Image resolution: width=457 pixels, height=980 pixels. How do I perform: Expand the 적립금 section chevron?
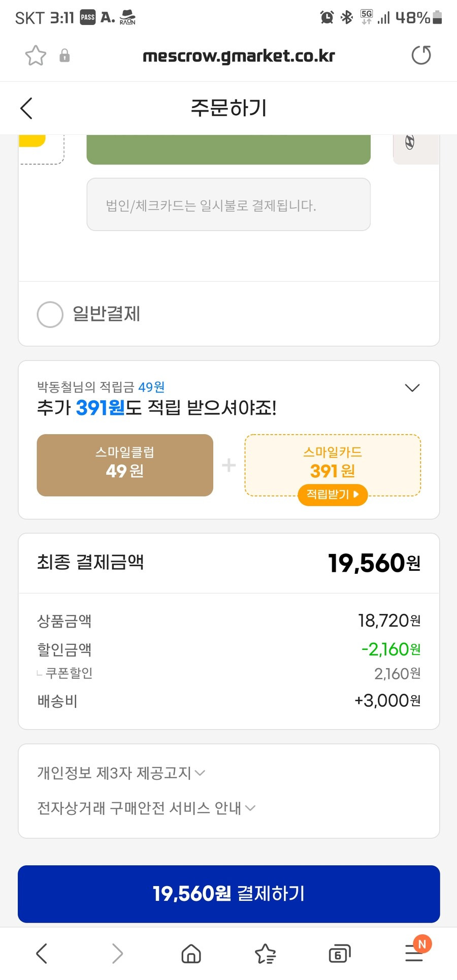pyautogui.click(x=412, y=388)
